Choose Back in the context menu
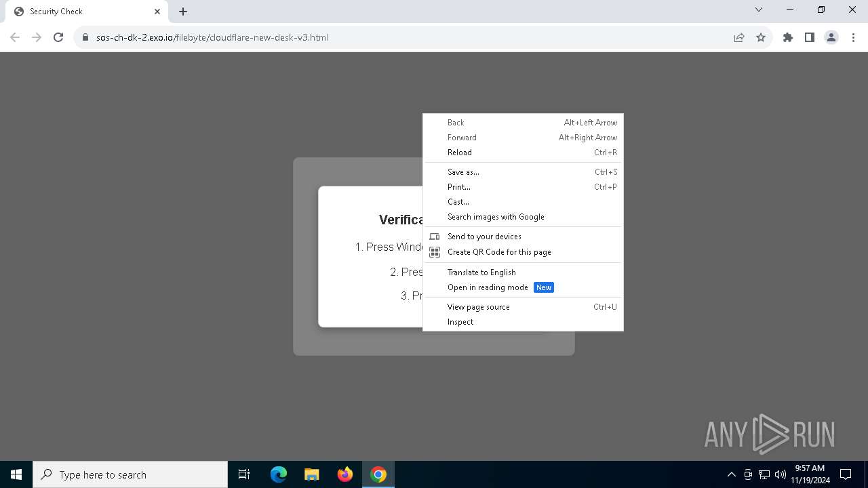 point(523,123)
